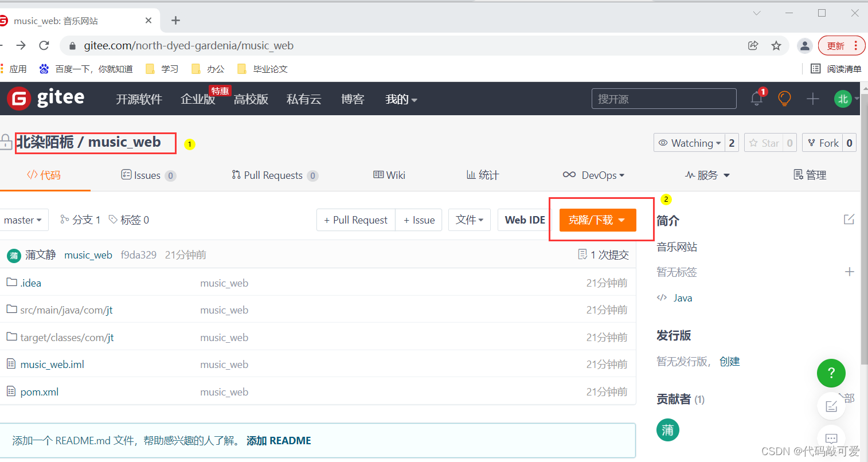Expand the DevOps menu
Image resolution: width=868 pixels, height=462 pixels.
pos(593,175)
